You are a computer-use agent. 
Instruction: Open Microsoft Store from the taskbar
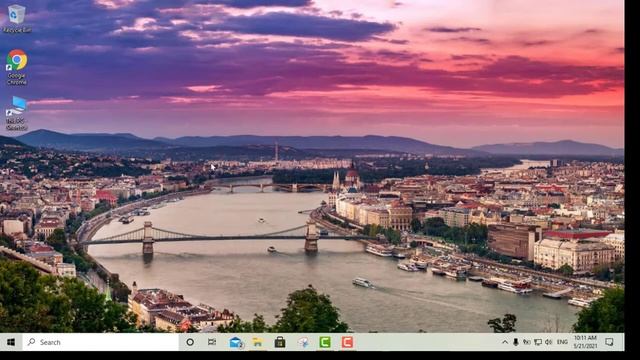[x=280, y=342]
